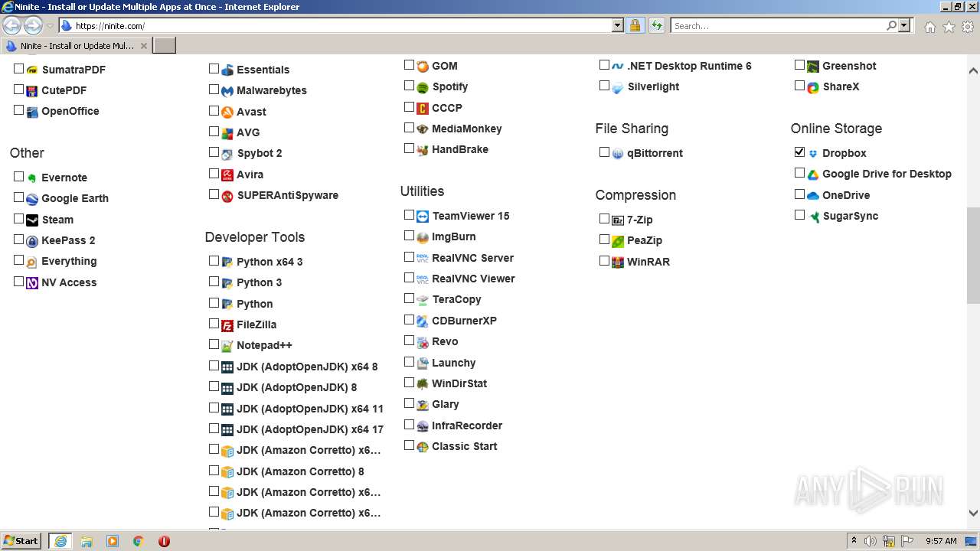Click the OneDrive cloud icon

[813, 195]
